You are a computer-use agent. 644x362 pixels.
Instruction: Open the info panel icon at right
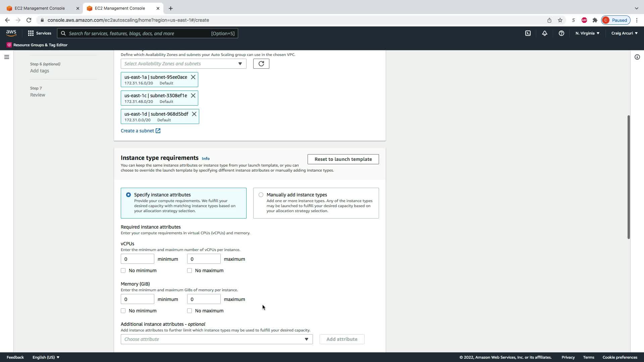[x=637, y=57]
